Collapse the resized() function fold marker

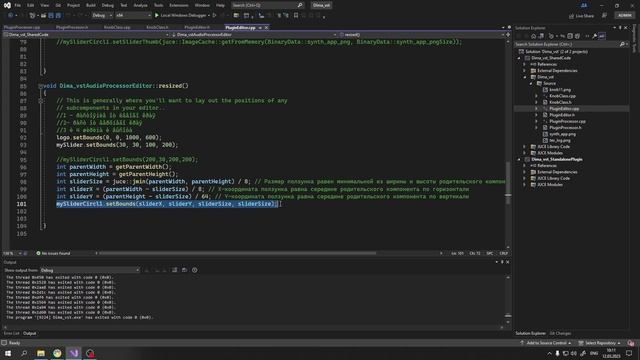40,86
